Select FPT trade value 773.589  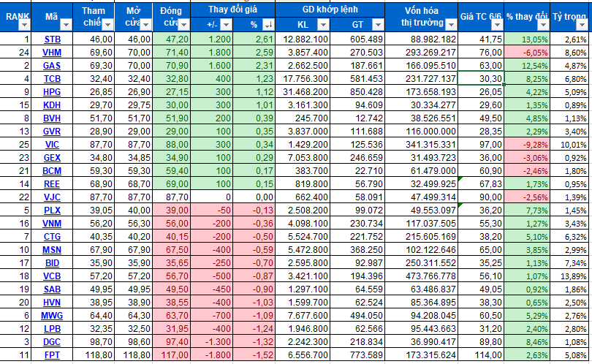point(357,355)
